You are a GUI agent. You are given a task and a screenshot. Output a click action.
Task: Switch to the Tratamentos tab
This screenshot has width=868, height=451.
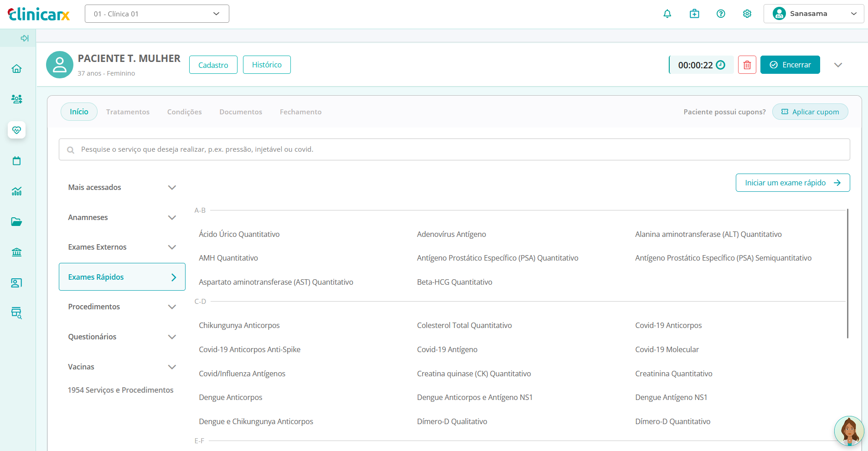(x=128, y=112)
